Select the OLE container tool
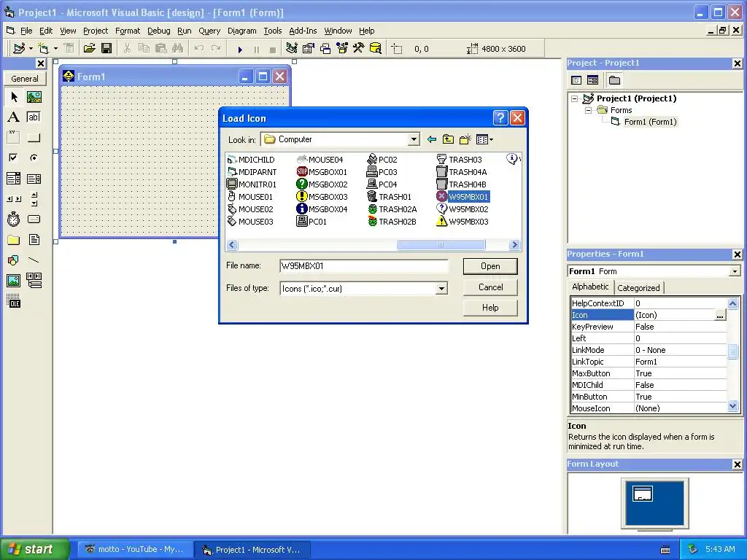This screenshot has width=747, height=560. pyautogui.click(x=14, y=301)
